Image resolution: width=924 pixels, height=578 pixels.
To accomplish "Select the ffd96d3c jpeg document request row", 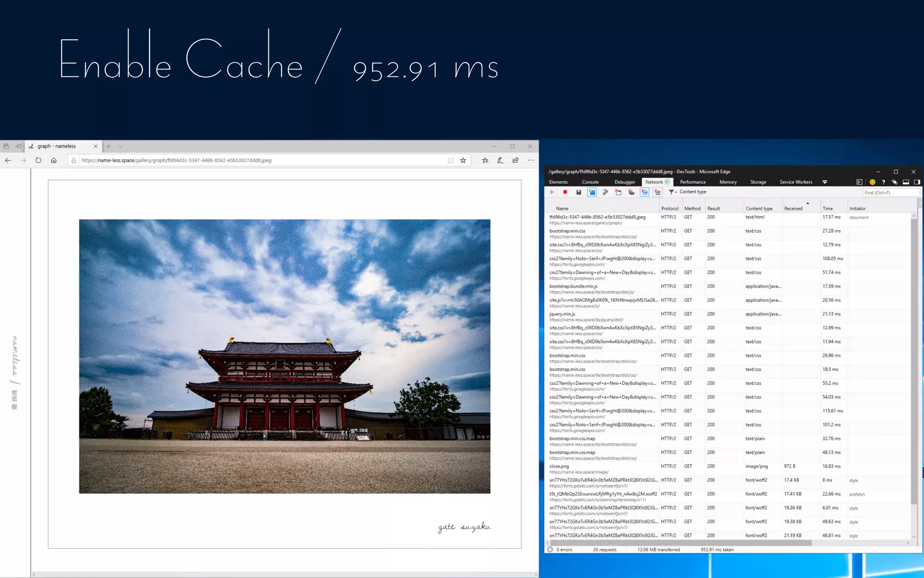I will (728, 220).
